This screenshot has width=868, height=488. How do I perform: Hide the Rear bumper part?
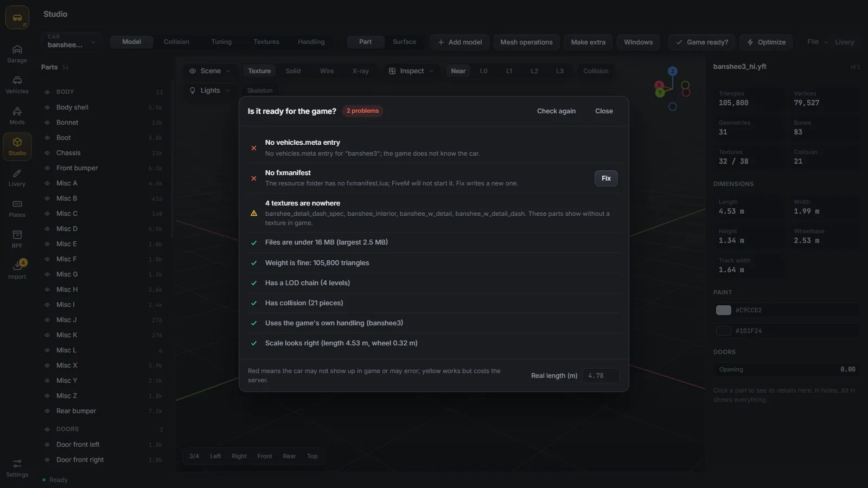(47, 411)
